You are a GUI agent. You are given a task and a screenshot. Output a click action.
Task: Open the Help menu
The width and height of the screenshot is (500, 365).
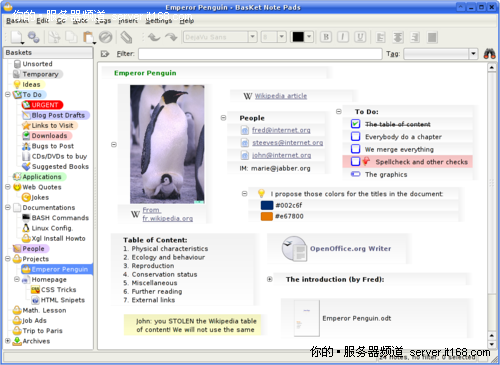[x=187, y=21]
